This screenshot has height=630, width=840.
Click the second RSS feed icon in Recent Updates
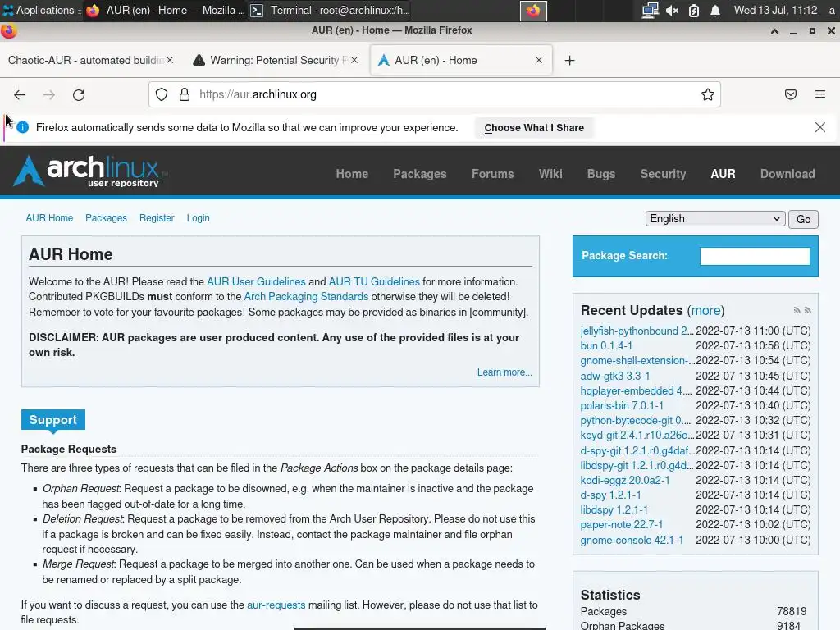pos(807,311)
